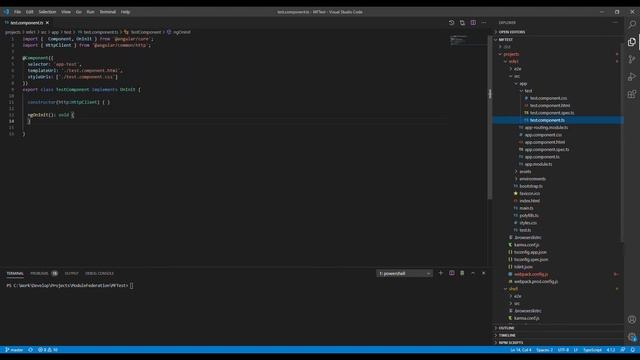The height and width of the screenshot is (360, 640).
Task: Open app.module.ts file
Action: [538, 164]
